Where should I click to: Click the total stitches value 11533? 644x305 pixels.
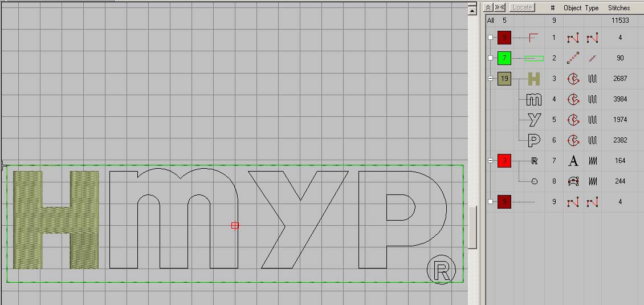(620, 21)
